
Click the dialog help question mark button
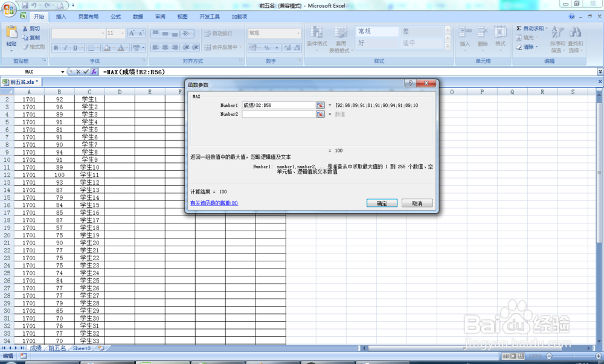410,83
